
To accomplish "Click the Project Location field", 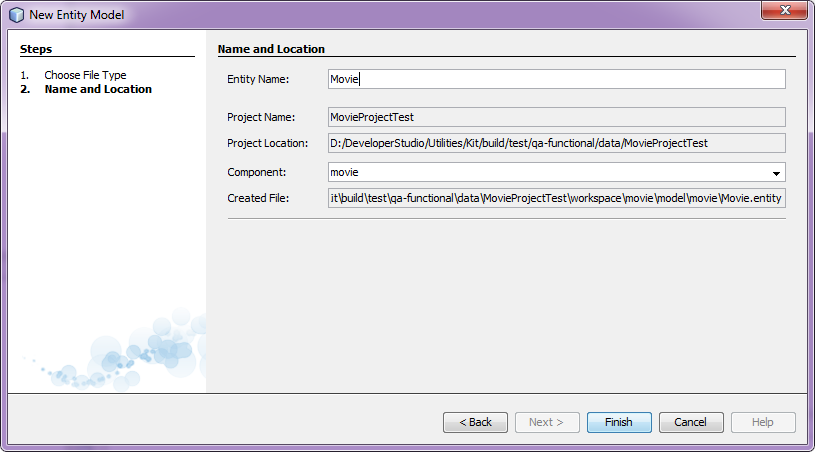I will point(557,143).
